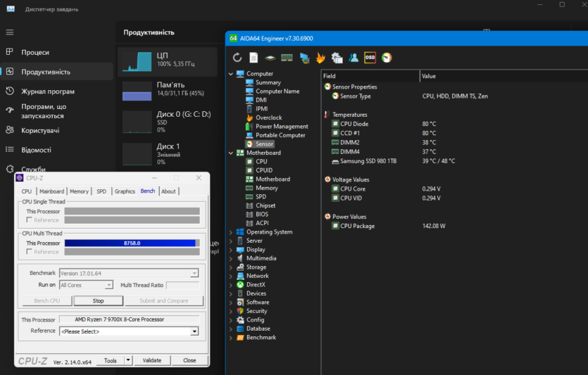This screenshot has width=588, height=375.
Task: Switch to the Memory tab in CPU-Z
Action: pyautogui.click(x=79, y=191)
